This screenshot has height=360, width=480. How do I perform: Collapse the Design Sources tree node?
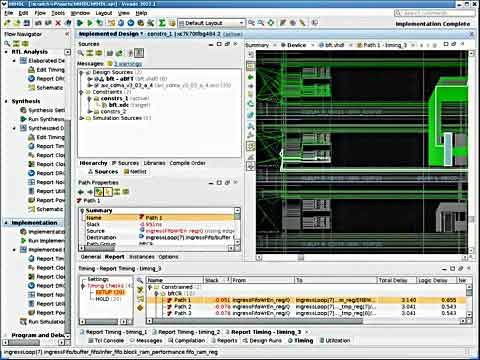[82, 72]
